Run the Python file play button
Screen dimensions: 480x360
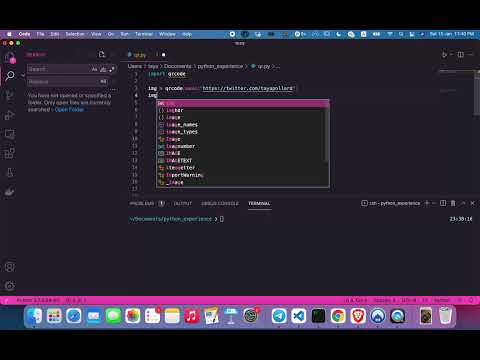[444, 54]
